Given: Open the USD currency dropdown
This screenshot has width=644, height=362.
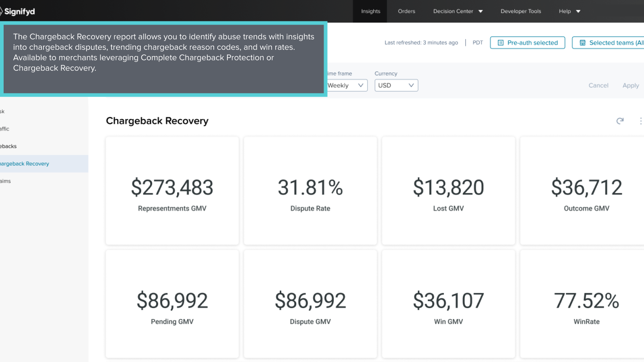Looking at the screenshot, I should click(x=396, y=85).
